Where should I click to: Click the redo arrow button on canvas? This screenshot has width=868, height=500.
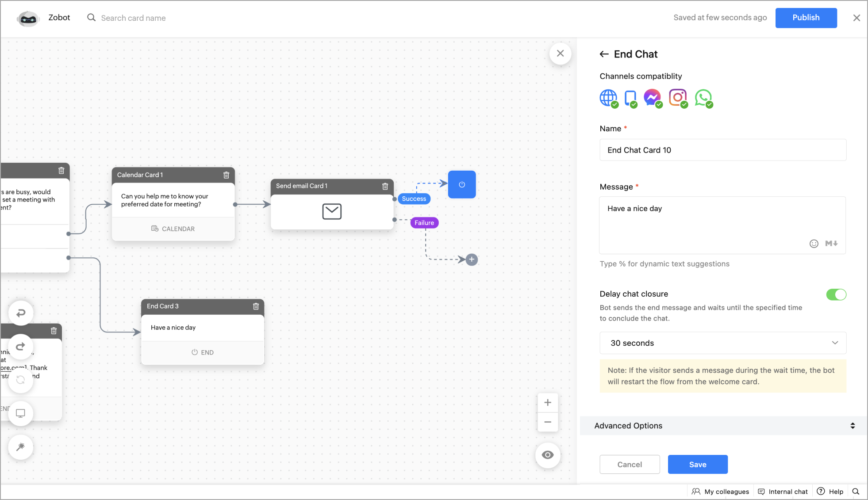21,346
